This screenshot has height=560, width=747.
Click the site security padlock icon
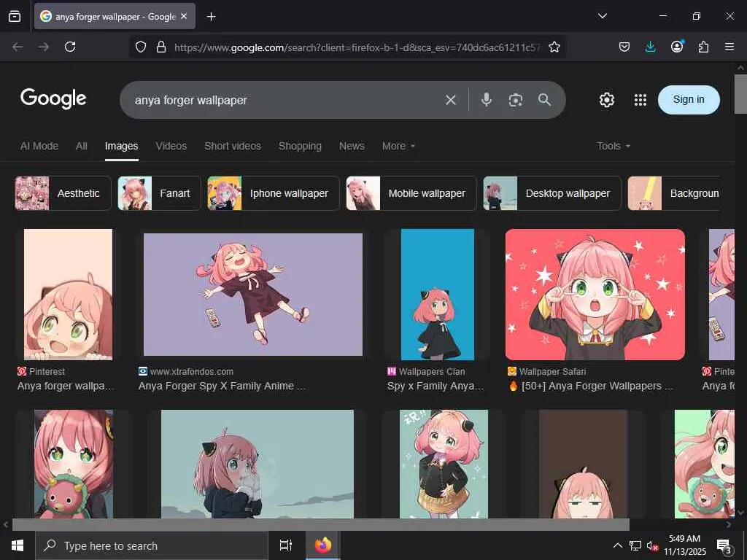pyautogui.click(x=161, y=47)
